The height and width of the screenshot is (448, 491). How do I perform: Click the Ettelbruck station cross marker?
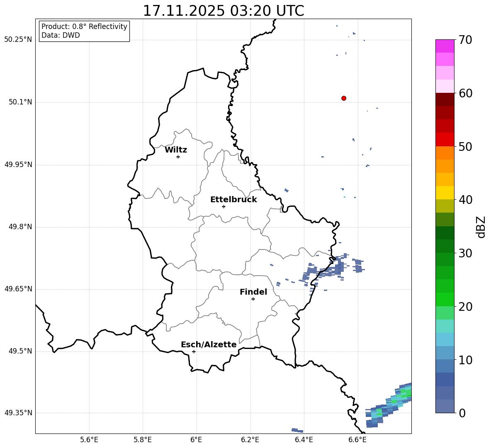click(224, 206)
